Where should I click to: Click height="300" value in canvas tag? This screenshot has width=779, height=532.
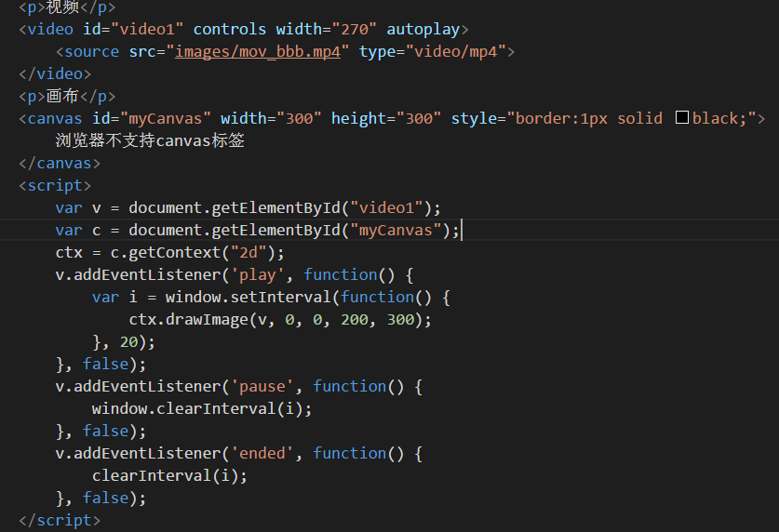pyautogui.click(x=419, y=119)
